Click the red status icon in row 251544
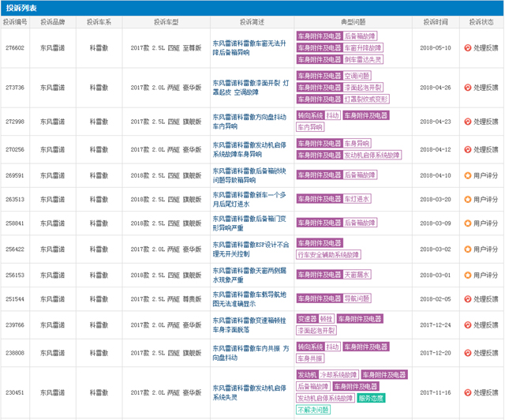This screenshot has width=505, height=420. click(x=467, y=299)
